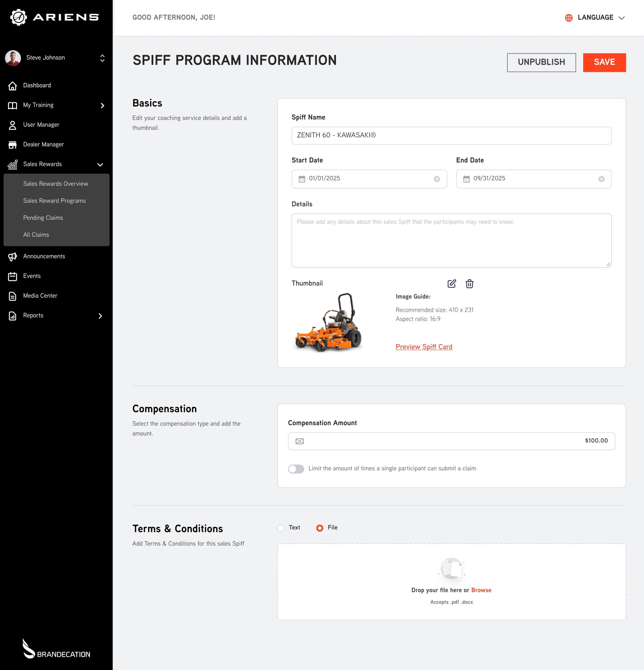Click the Brandecation logo at bottom

[x=56, y=649]
